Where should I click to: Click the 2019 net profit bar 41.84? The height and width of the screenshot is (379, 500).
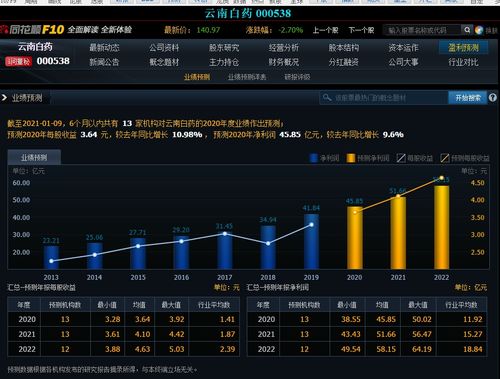pos(311,241)
